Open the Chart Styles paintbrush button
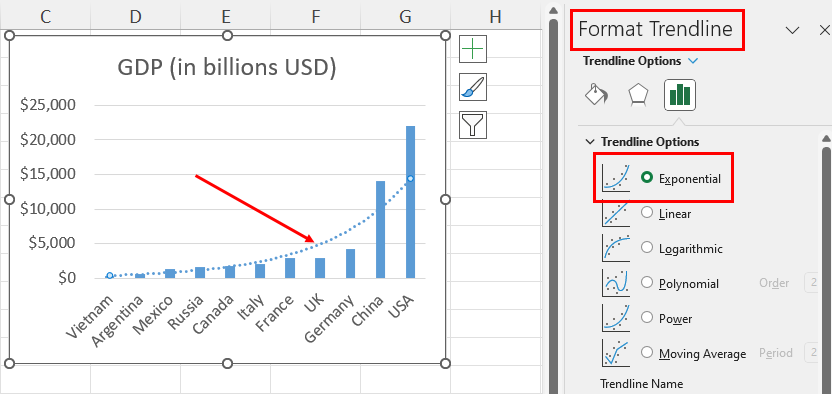This screenshot has width=832, height=394. [x=473, y=87]
